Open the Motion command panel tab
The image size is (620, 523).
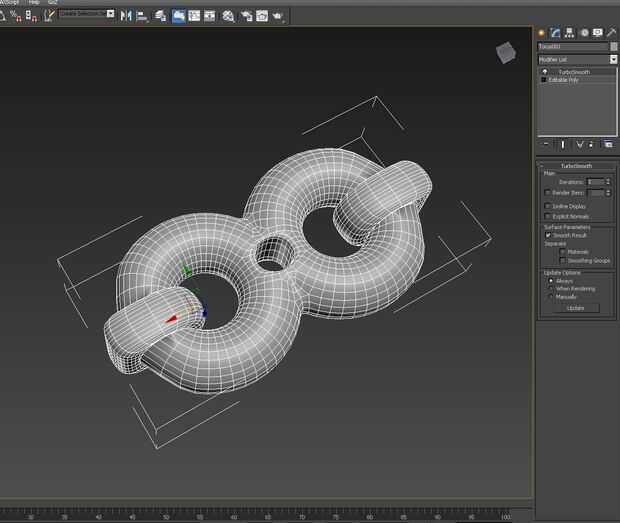click(583, 33)
